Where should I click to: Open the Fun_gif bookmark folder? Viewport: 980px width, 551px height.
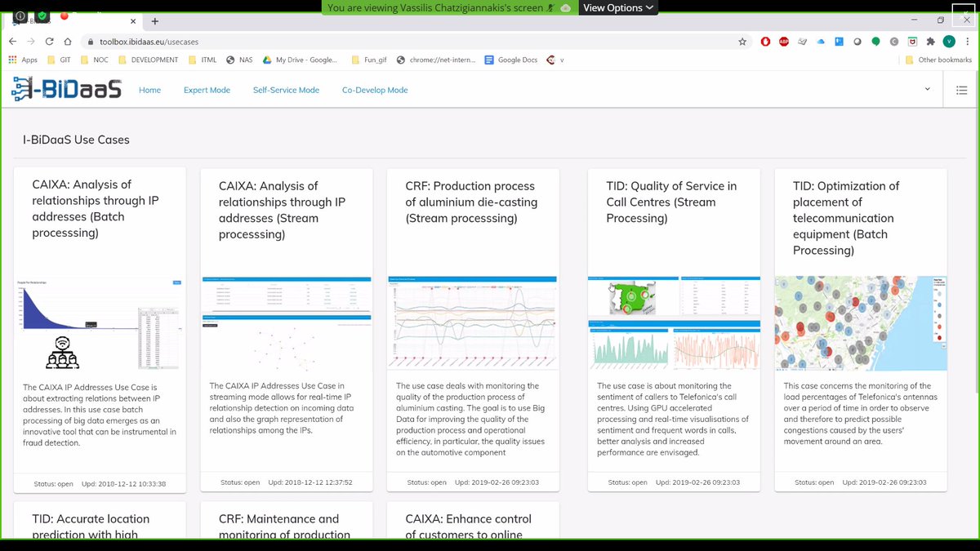click(369, 60)
